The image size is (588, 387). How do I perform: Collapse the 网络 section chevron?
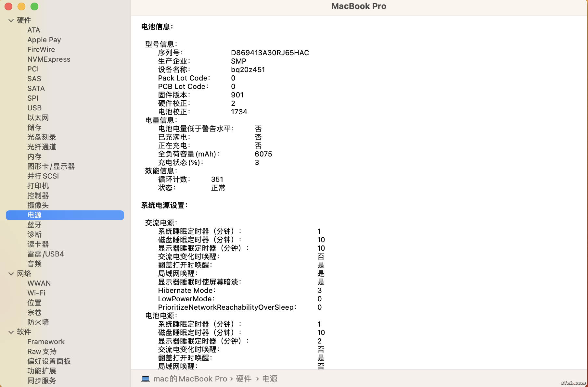(x=11, y=274)
